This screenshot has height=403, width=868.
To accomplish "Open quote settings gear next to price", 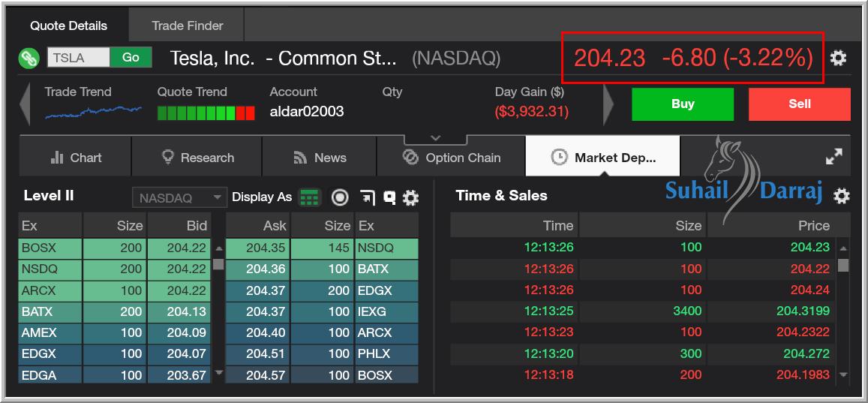I will 839,58.
